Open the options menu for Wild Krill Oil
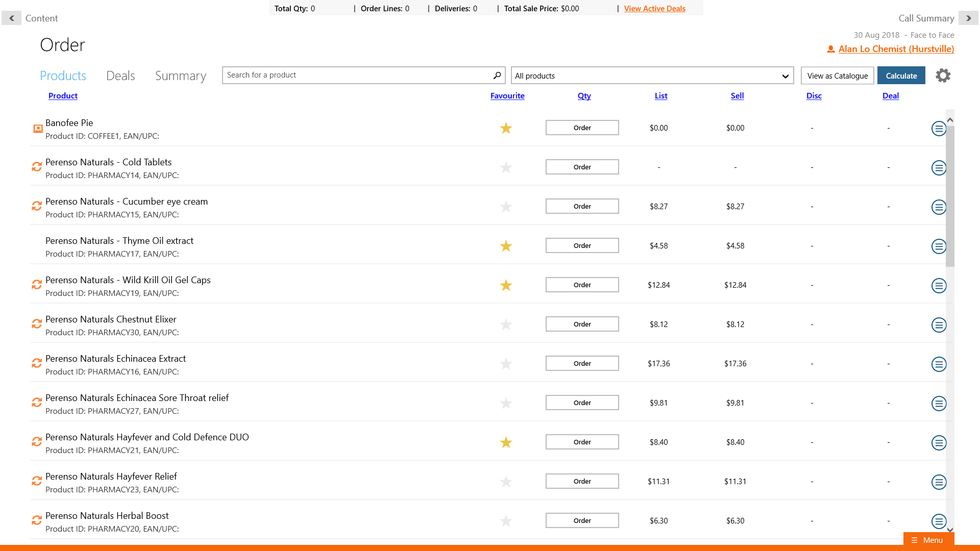Screen dimensions: 980x551 (x=939, y=286)
